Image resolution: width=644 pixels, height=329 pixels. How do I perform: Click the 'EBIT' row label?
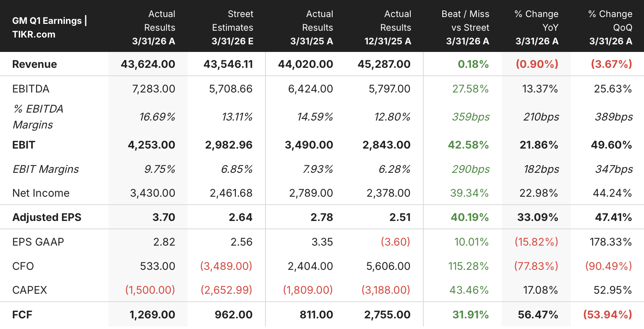point(24,145)
